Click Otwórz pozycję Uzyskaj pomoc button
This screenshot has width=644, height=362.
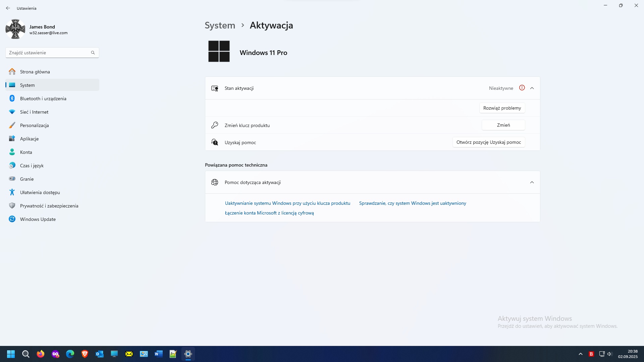pos(489,142)
